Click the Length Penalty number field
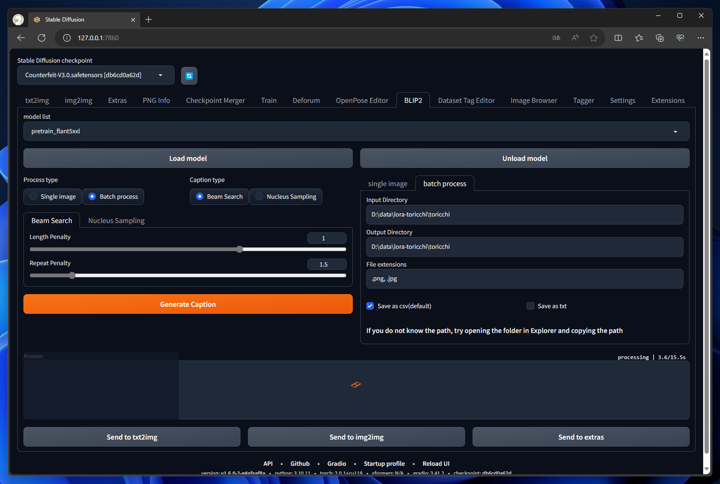The height and width of the screenshot is (484, 720). pyautogui.click(x=326, y=238)
